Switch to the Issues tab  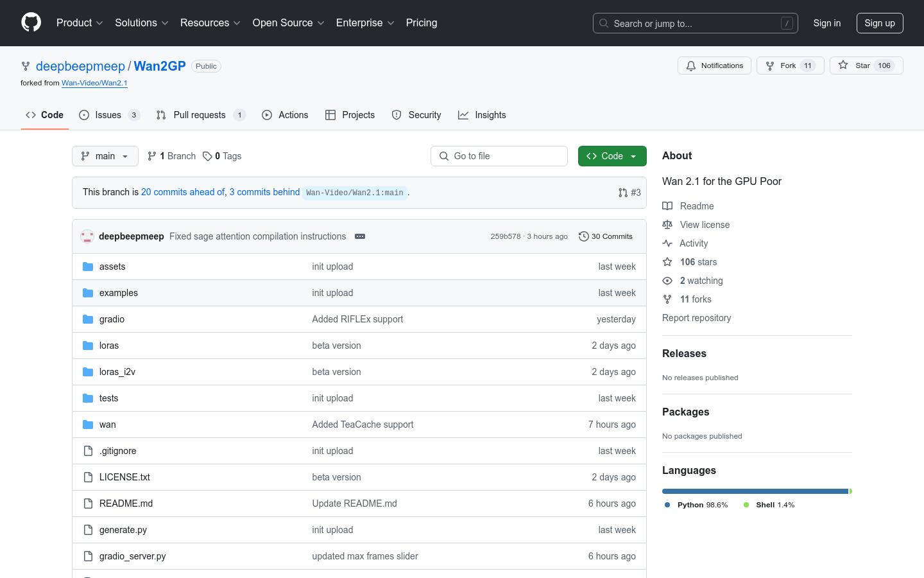[x=108, y=115]
